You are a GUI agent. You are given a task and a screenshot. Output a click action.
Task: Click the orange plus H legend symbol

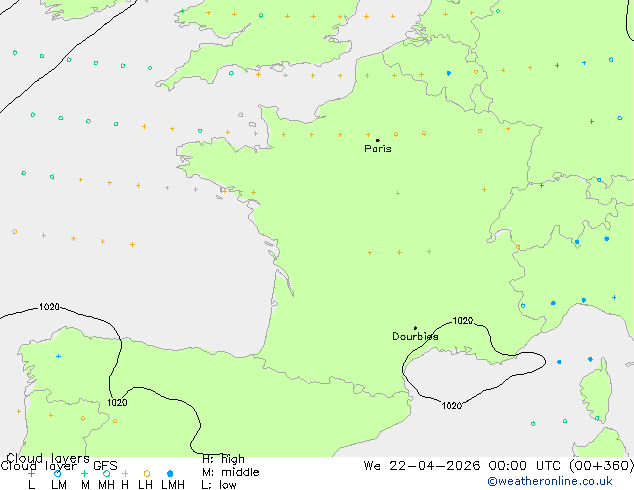click(125, 473)
